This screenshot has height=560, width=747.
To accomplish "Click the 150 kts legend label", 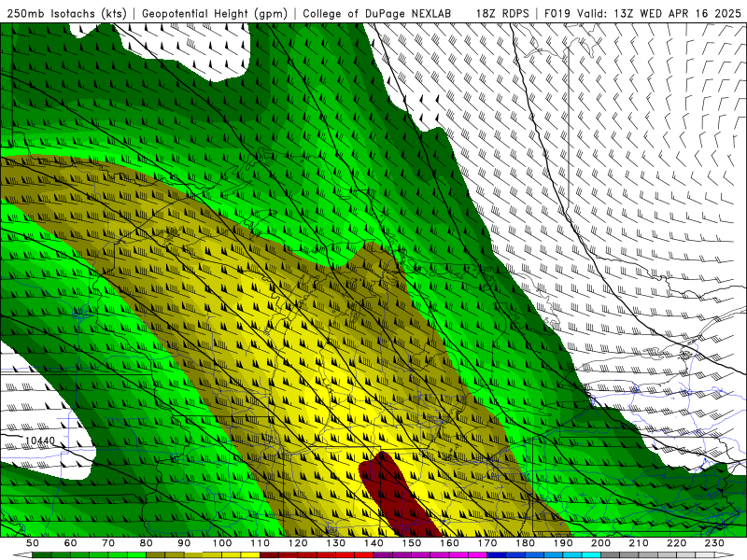I will tap(412, 543).
